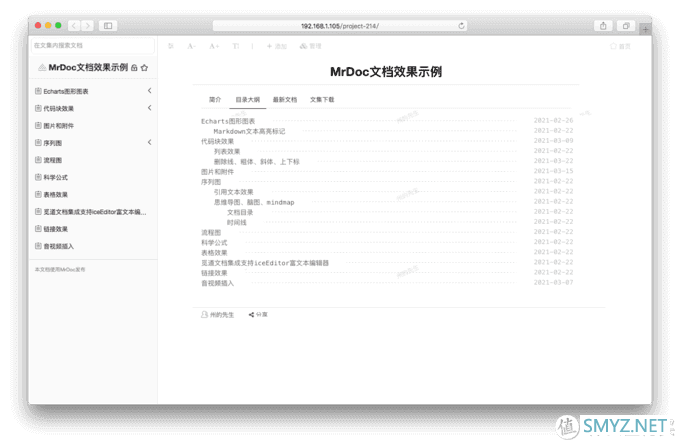Open 音视频插入 in the outline list
The width and height of the screenshot is (680, 445).
pos(217,283)
